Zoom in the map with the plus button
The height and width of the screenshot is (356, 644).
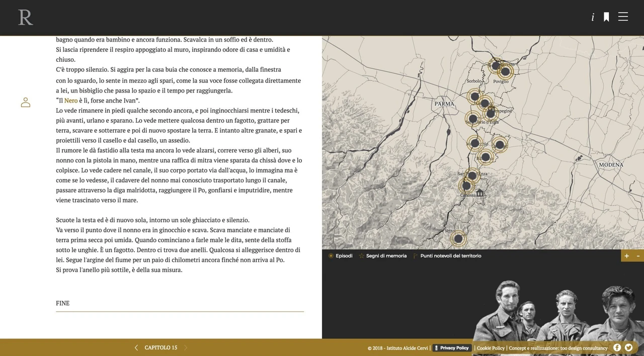tap(626, 255)
